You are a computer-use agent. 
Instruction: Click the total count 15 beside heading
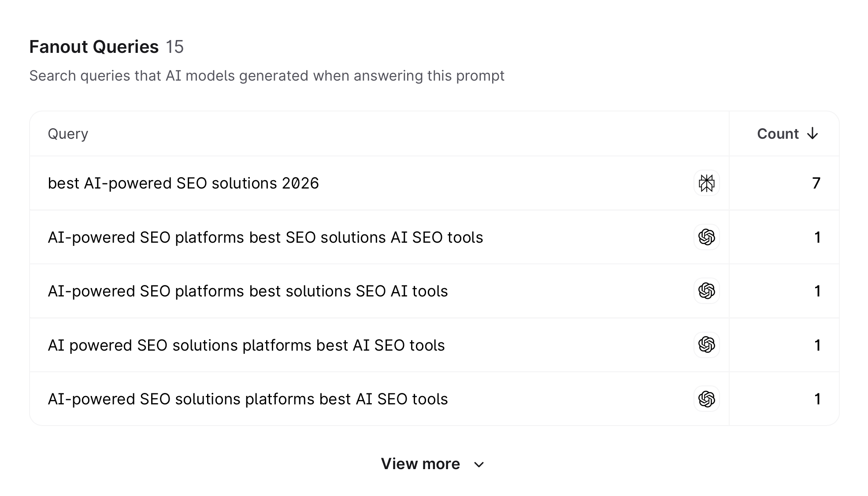pos(174,47)
